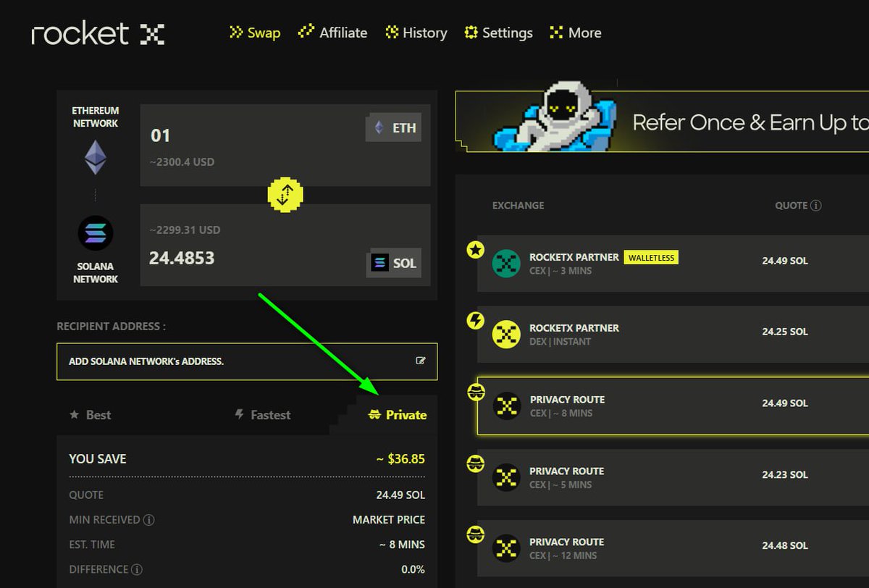Open the Swap menu item
The width and height of the screenshot is (869, 588).
click(255, 33)
